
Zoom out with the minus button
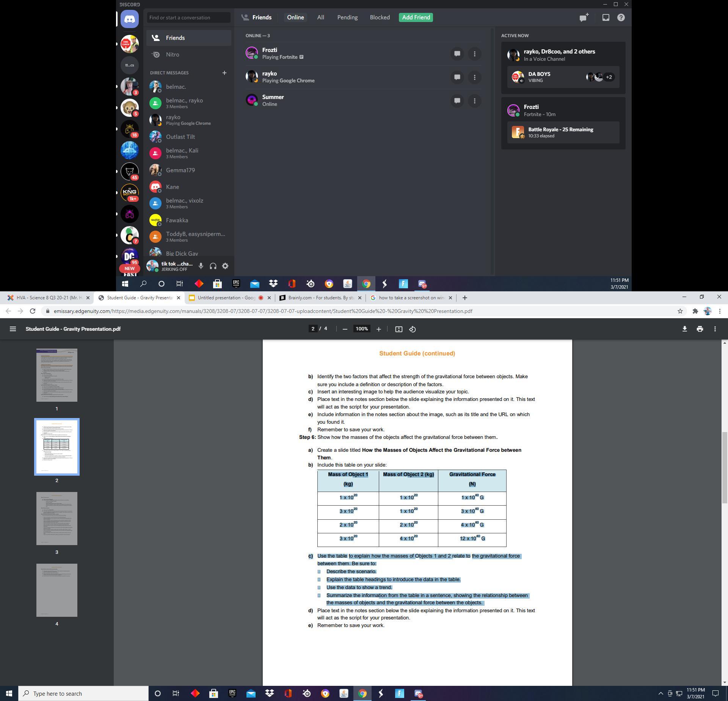pyautogui.click(x=345, y=329)
